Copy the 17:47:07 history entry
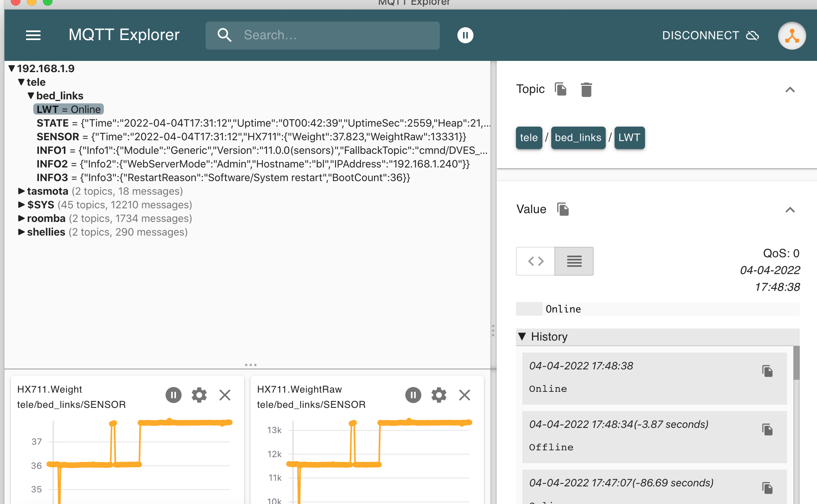 tap(767, 488)
